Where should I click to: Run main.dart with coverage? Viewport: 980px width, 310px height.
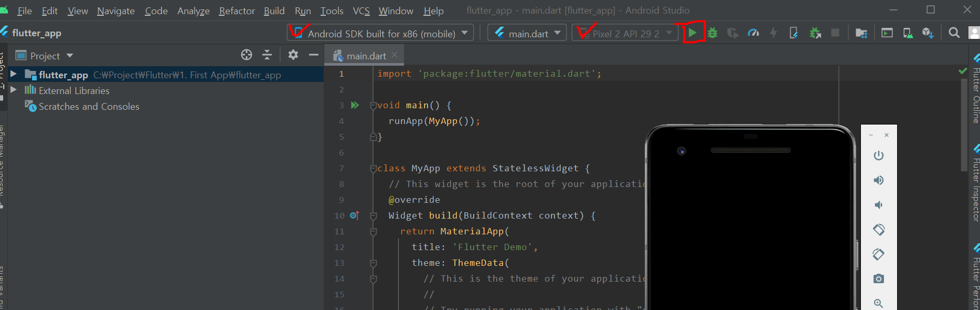(733, 33)
